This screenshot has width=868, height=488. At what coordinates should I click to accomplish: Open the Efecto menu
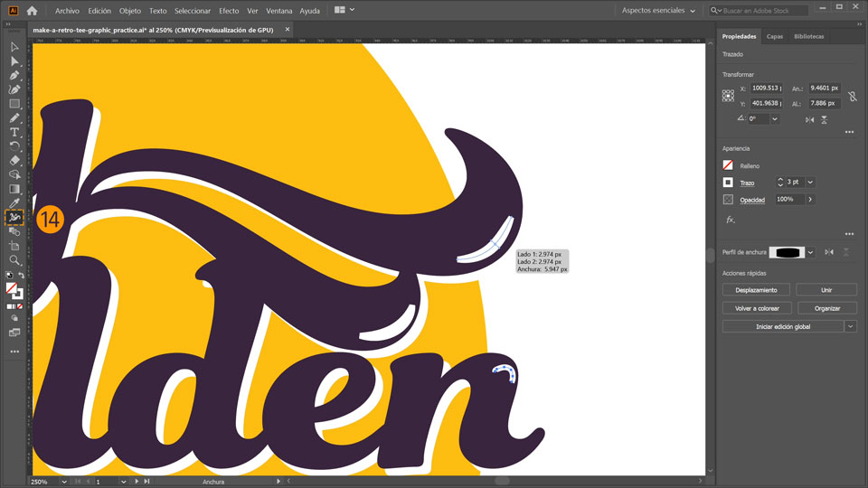[x=229, y=11]
